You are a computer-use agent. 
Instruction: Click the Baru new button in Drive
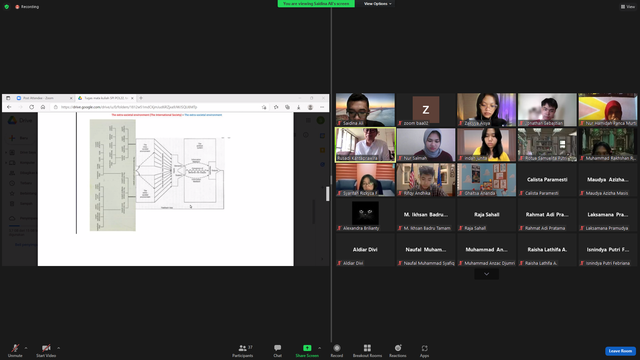20,138
